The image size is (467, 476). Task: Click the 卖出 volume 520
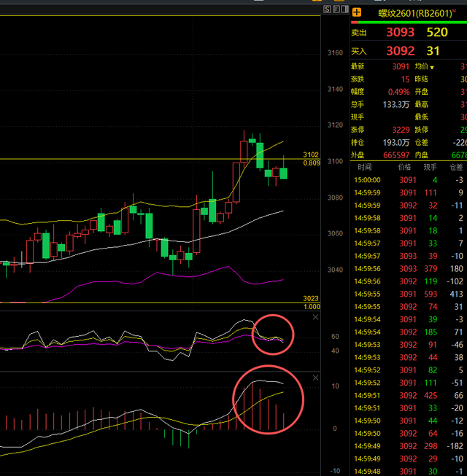point(437,32)
